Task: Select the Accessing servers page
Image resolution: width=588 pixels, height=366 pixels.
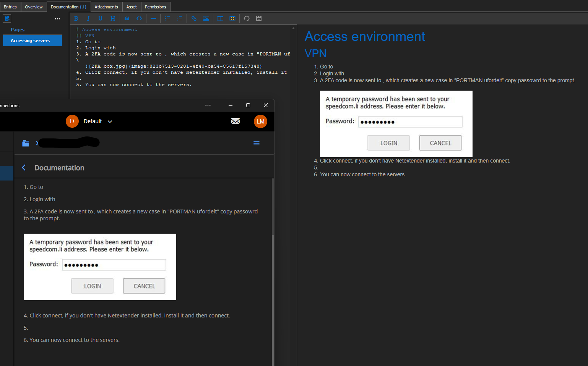Action: pos(32,41)
